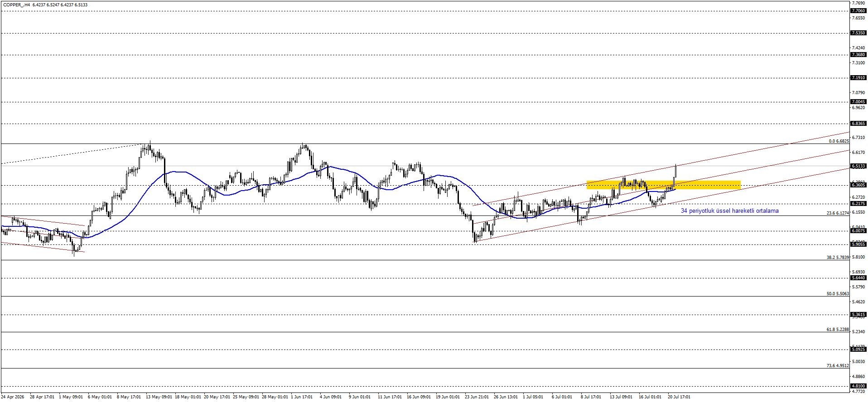Select the 73.6 4.9512 Fibonacci label
Image resolution: width=868 pixels, height=402 pixels.
(838, 366)
